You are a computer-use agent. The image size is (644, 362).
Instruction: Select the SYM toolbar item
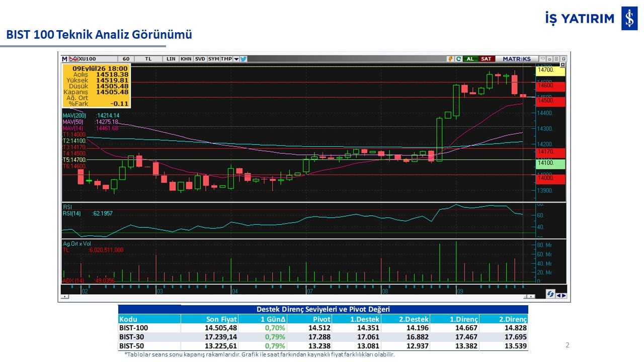pos(214,59)
